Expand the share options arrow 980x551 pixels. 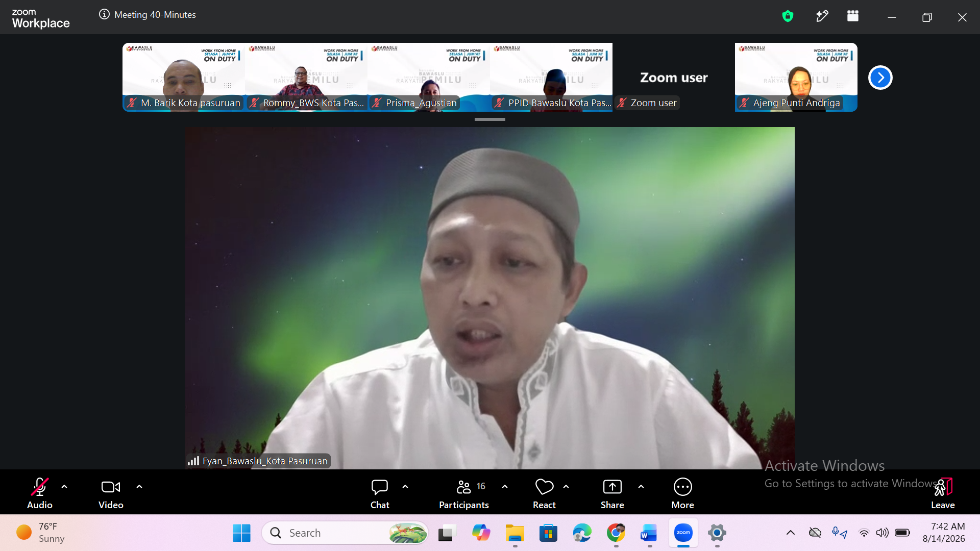[641, 487]
